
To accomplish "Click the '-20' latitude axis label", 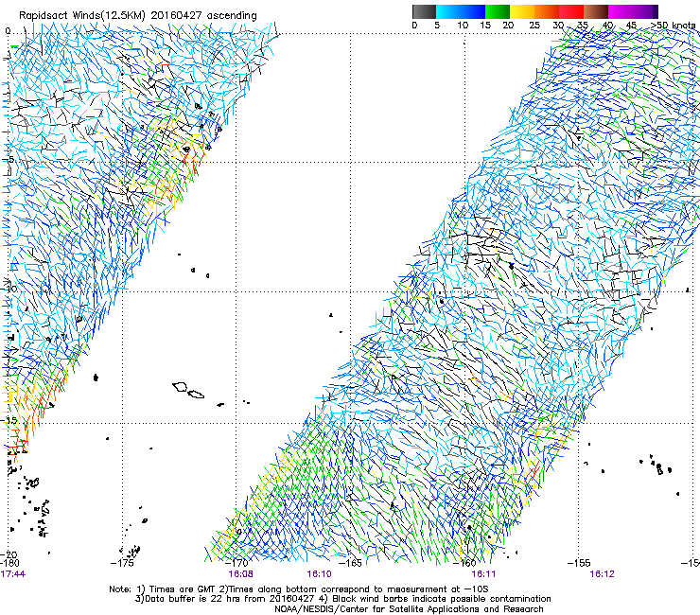I will (9, 555).
